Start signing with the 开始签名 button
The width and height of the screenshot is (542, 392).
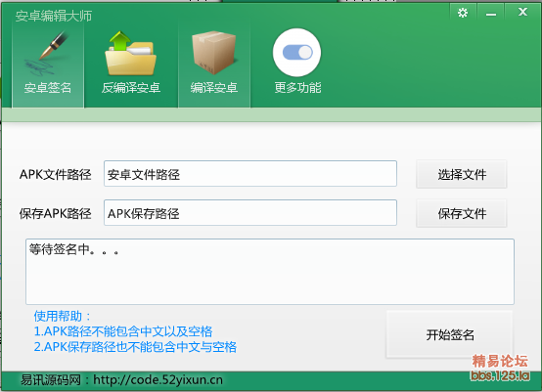(449, 334)
